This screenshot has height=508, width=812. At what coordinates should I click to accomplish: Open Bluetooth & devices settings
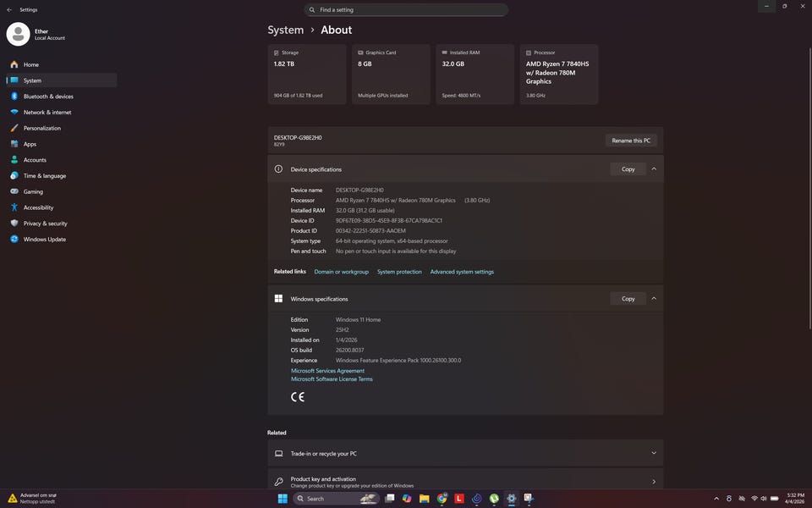[61, 97]
